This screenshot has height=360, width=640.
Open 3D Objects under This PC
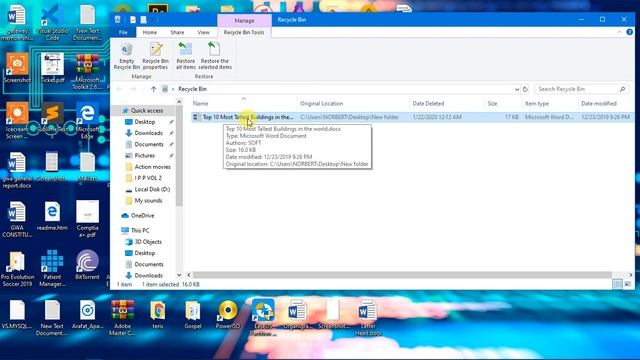[148, 242]
